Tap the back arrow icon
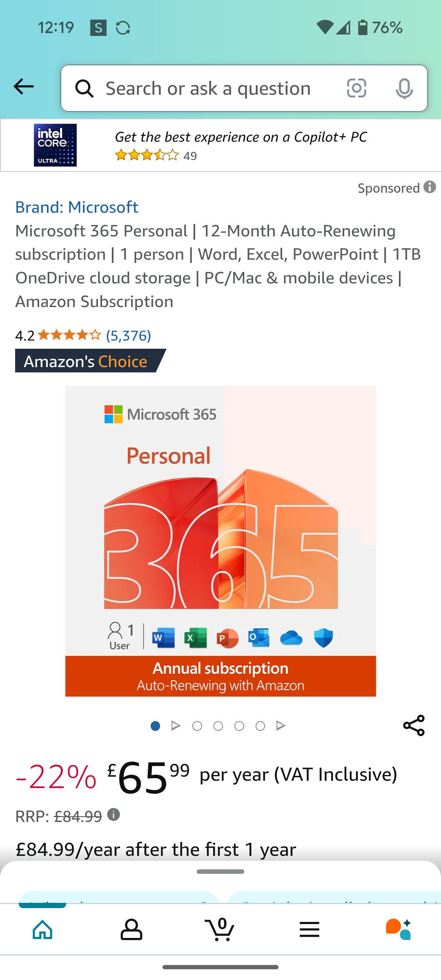Screen dimensions: 441x980 (24, 87)
